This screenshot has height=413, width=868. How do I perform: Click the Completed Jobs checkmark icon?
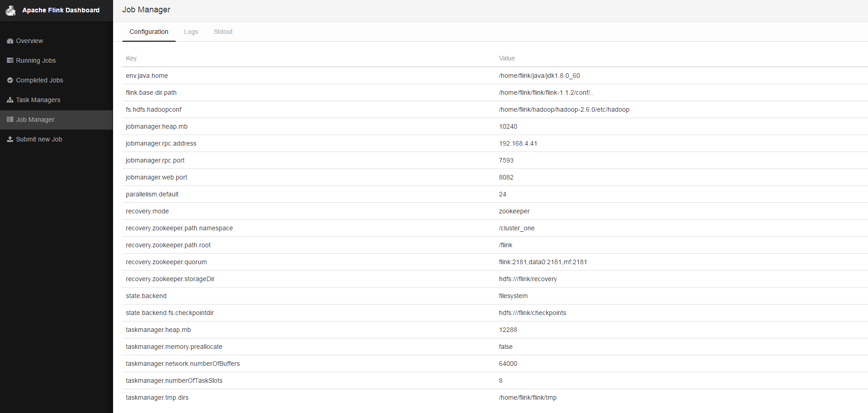pos(10,80)
